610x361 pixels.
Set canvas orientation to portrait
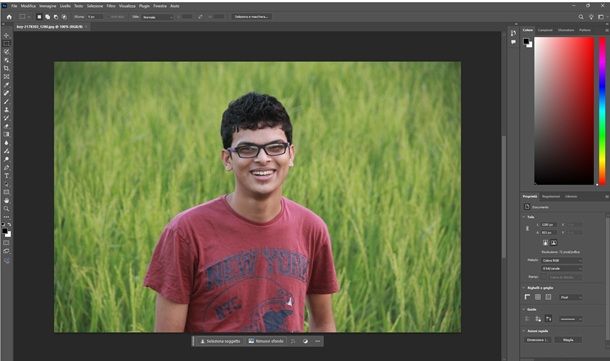545,243
